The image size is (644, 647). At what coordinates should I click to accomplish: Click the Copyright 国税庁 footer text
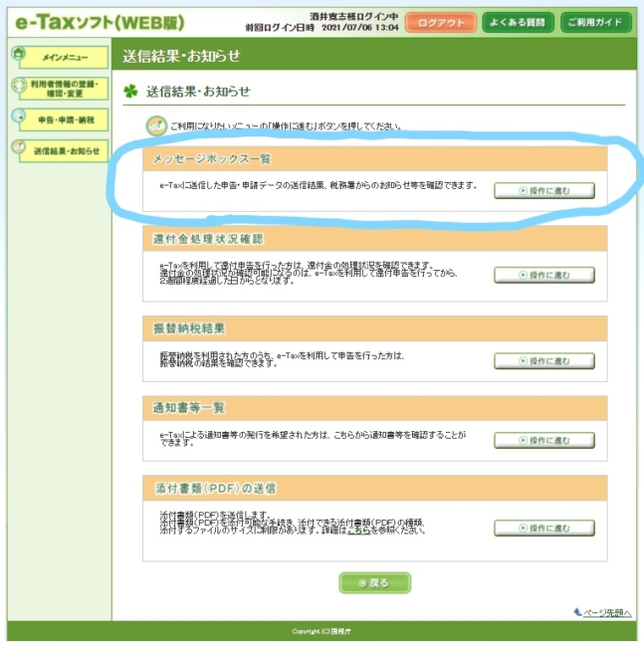coord(322,631)
